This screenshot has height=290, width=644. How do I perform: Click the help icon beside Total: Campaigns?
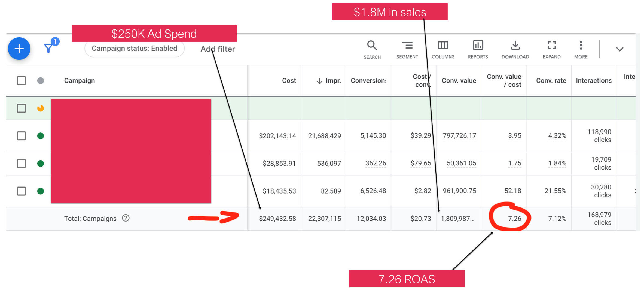click(126, 218)
